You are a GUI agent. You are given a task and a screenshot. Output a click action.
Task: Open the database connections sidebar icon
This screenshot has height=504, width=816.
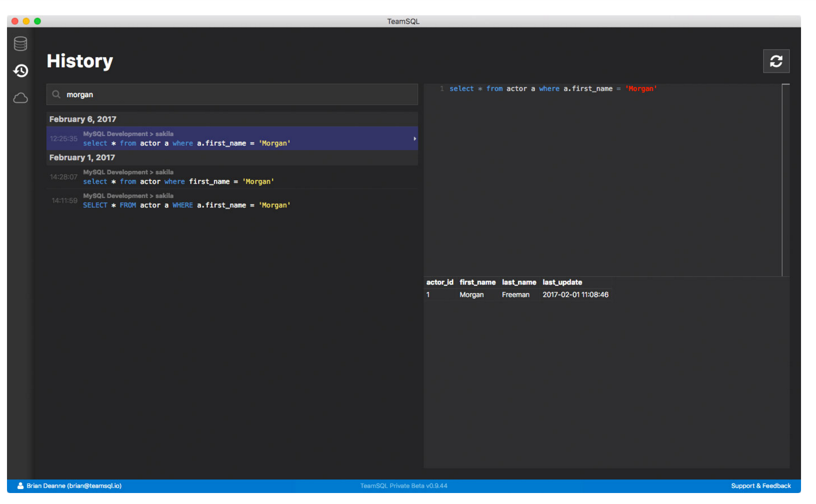20,44
